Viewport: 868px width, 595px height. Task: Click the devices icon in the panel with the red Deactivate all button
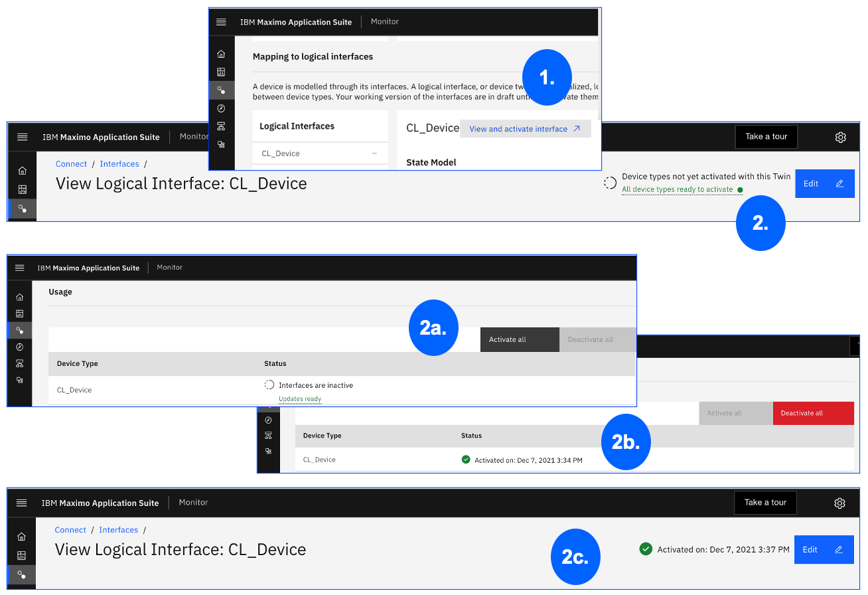(268, 451)
